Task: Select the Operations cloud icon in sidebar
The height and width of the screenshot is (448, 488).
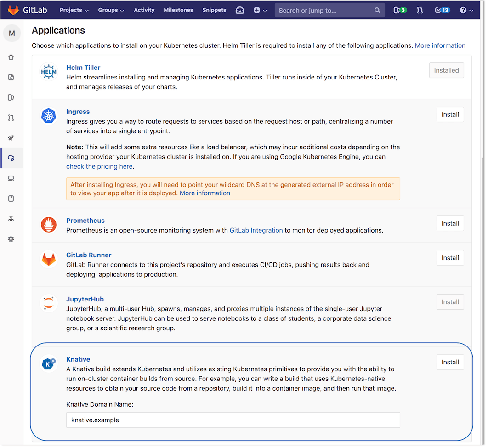Action: 11,157
